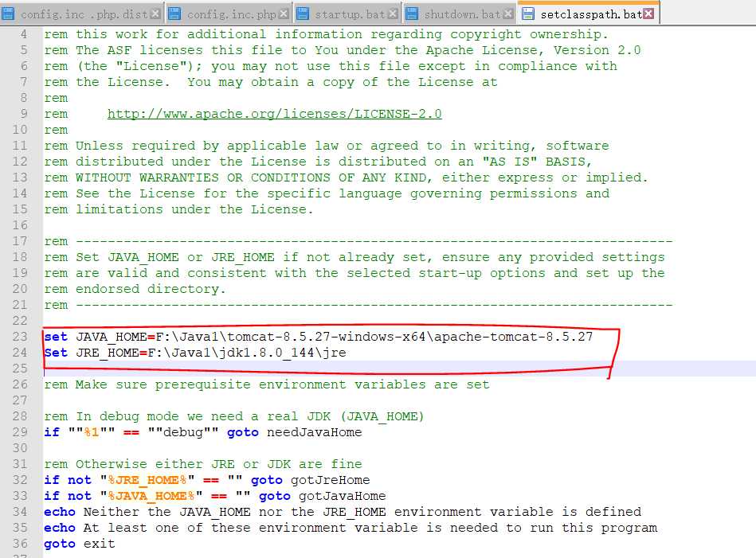The image size is (756, 558).
Task: Click 'gotJavaHome' label on line 33
Action: coord(343,496)
